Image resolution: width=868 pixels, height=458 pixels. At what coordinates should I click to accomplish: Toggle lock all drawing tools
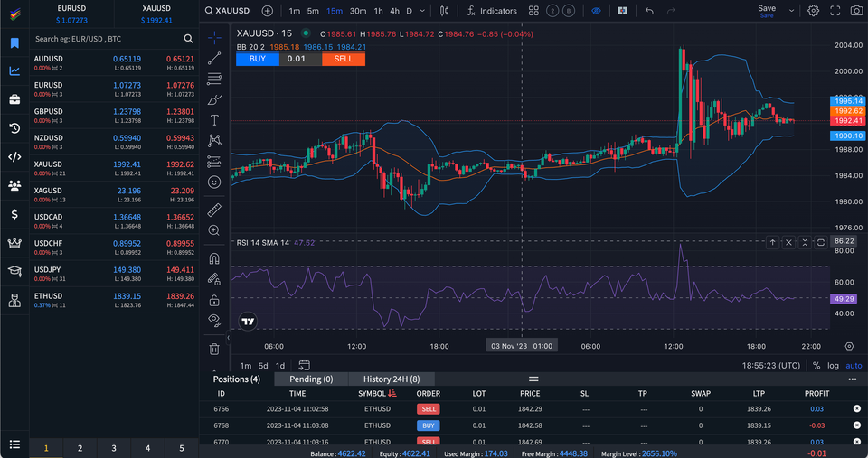click(x=214, y=300)
